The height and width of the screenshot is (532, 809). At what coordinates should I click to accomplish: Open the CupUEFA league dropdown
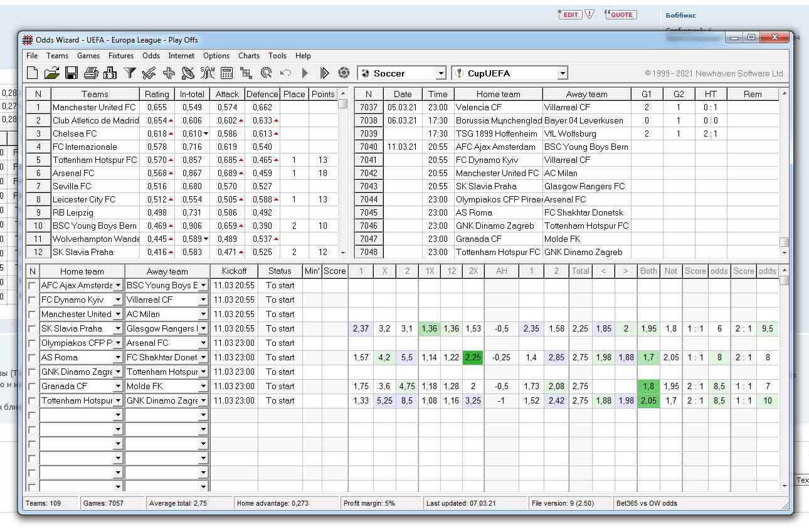click(x=563, y=73)
